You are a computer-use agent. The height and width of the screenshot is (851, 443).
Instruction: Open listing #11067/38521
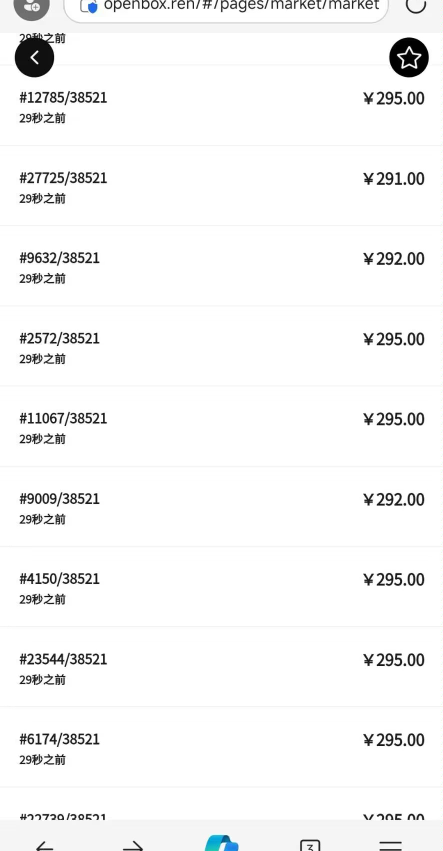tap(222, 427)
